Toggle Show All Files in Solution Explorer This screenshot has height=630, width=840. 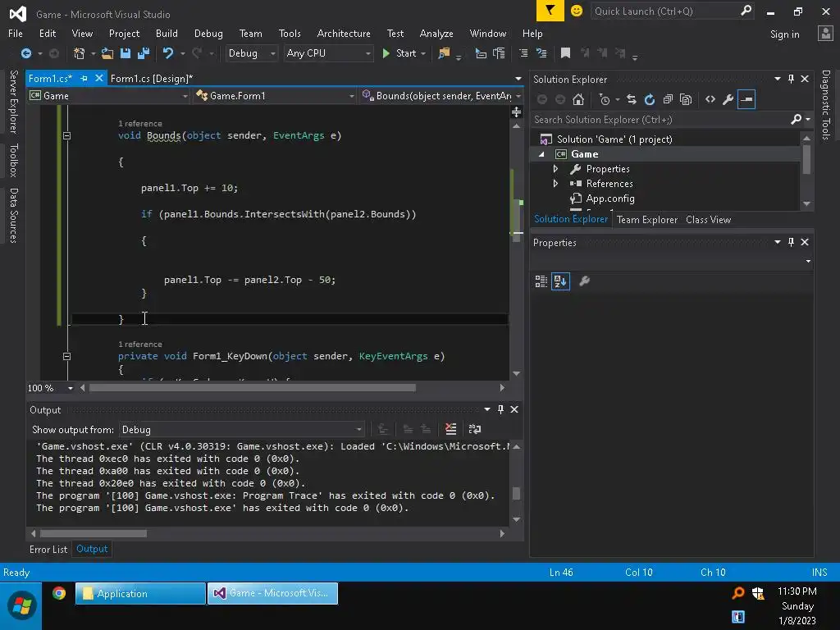click(685, 99)
